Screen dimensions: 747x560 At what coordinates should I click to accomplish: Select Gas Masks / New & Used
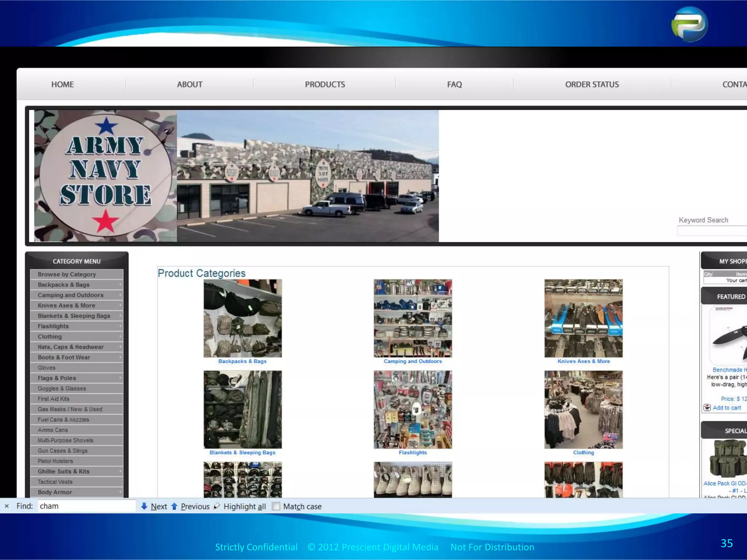click(70, 409)
